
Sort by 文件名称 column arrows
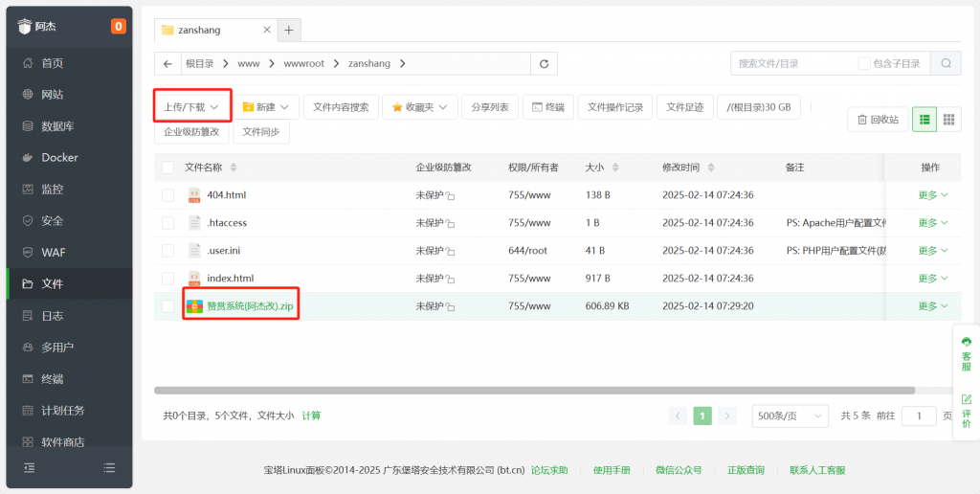[x=234, y=168]
